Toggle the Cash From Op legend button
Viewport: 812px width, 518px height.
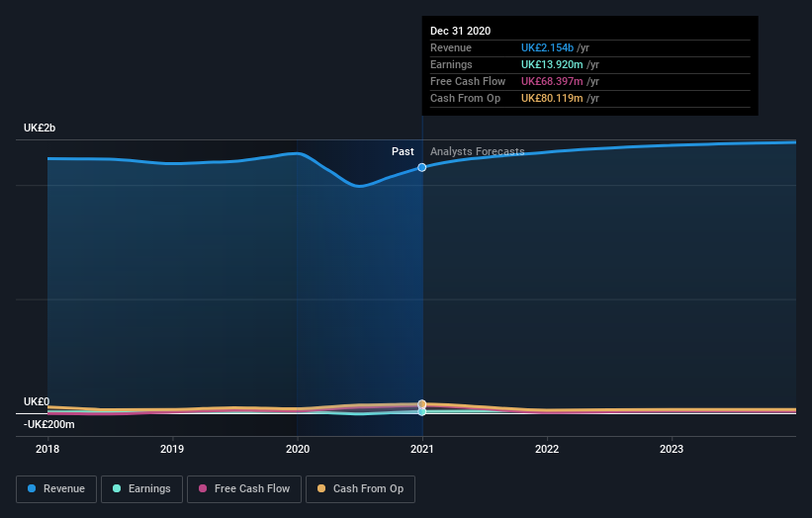point(360,489)
